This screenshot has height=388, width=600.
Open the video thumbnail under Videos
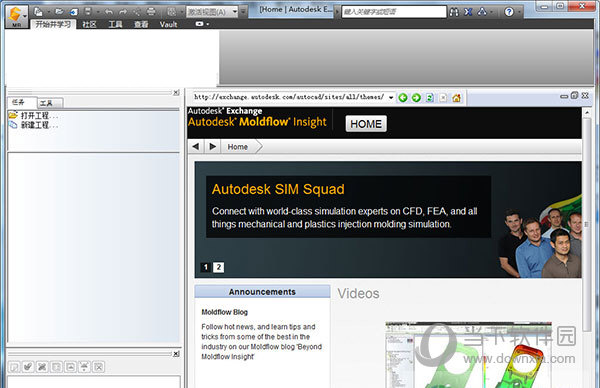(x=468, y=355)
